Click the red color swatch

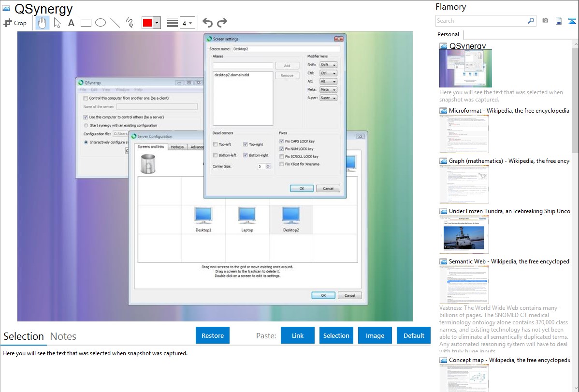147,23
